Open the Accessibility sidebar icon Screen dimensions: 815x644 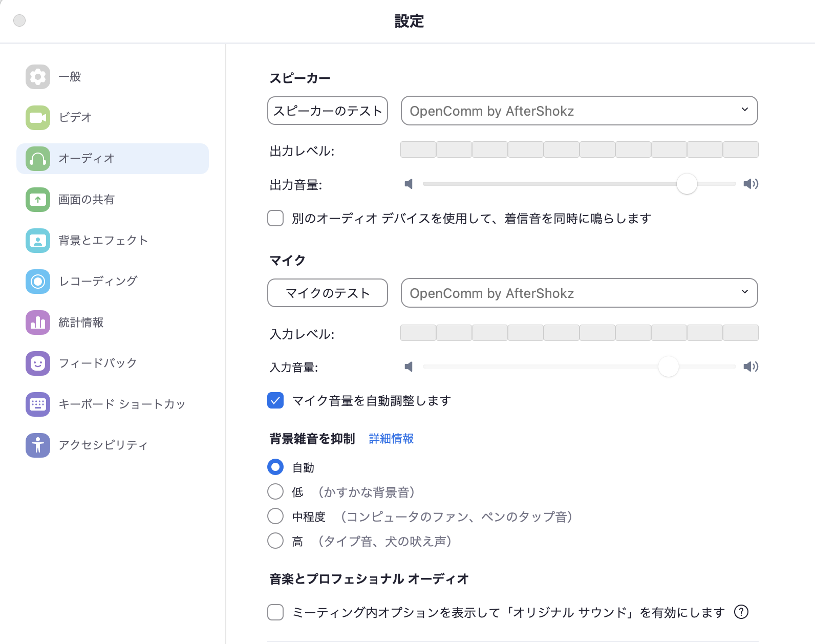38,445
